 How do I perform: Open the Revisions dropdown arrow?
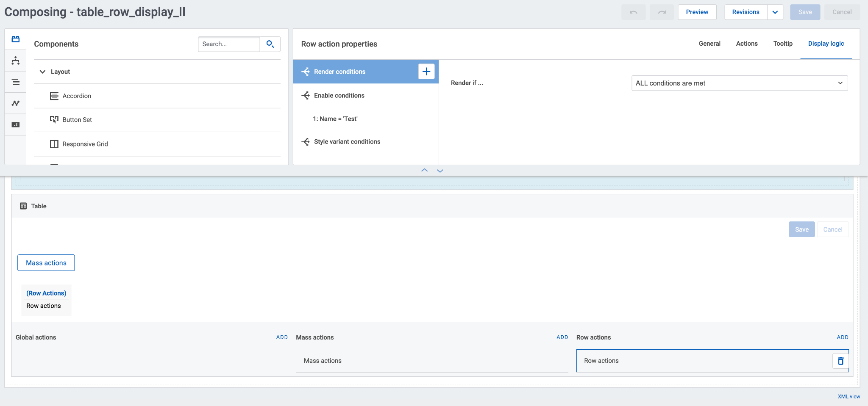tap(775, 12)
